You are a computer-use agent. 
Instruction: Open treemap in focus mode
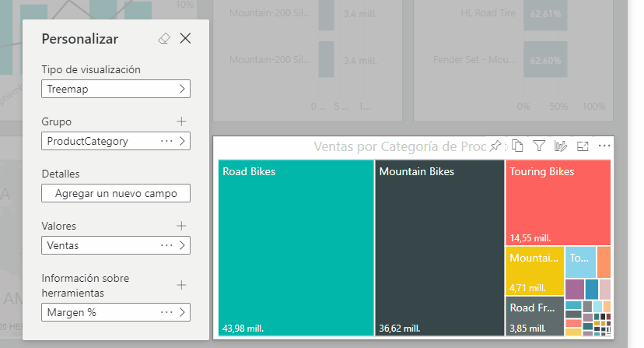(583, 146)
